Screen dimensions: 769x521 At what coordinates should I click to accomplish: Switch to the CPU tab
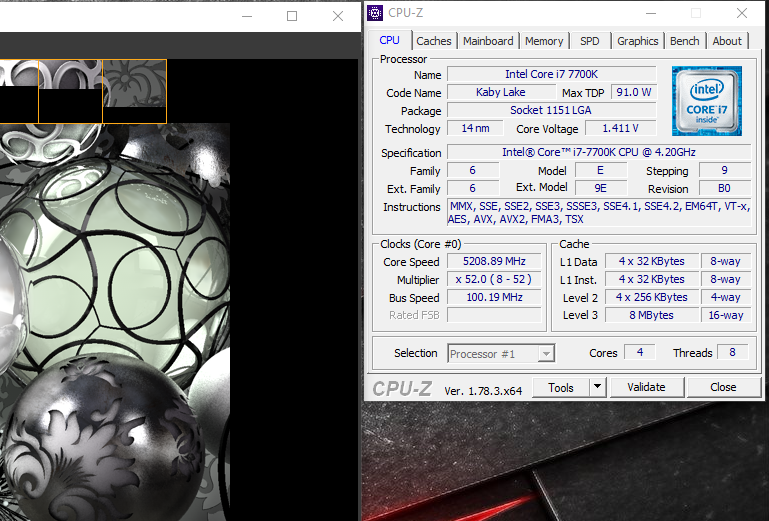click(x=389, y=41)
